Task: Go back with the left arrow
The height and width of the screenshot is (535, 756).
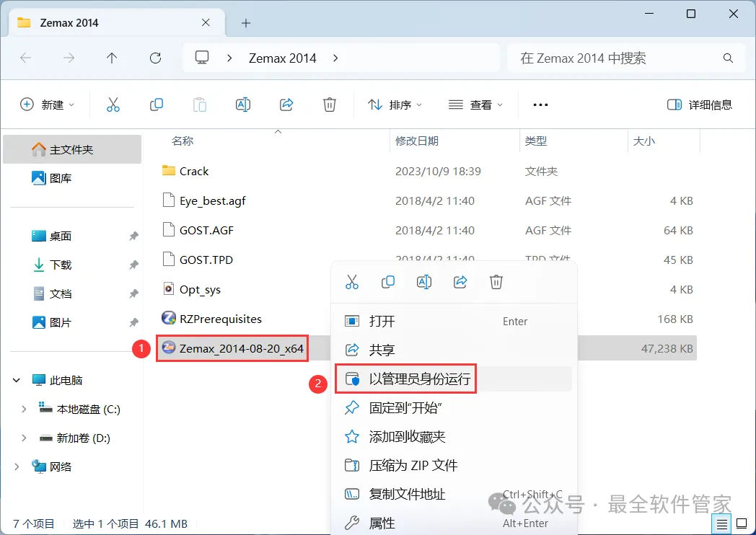Action: (25, 58)
